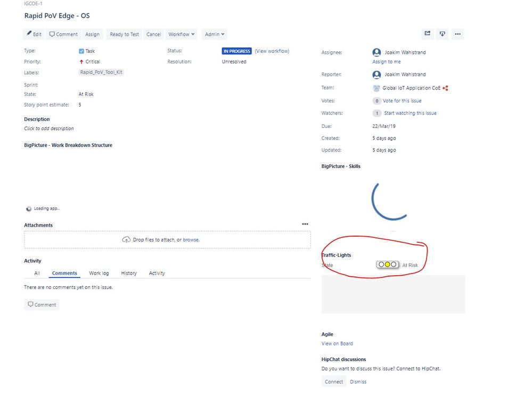Toggle the yellow Traffic-Lights state indicator
Screen dimensions: 532x394
tap(388, 264)
